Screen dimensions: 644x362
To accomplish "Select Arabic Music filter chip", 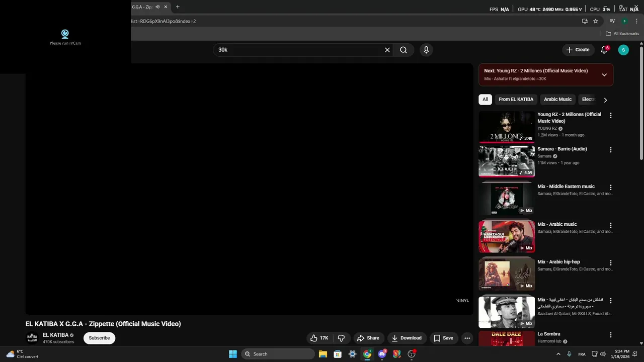I will click(557, 100).
